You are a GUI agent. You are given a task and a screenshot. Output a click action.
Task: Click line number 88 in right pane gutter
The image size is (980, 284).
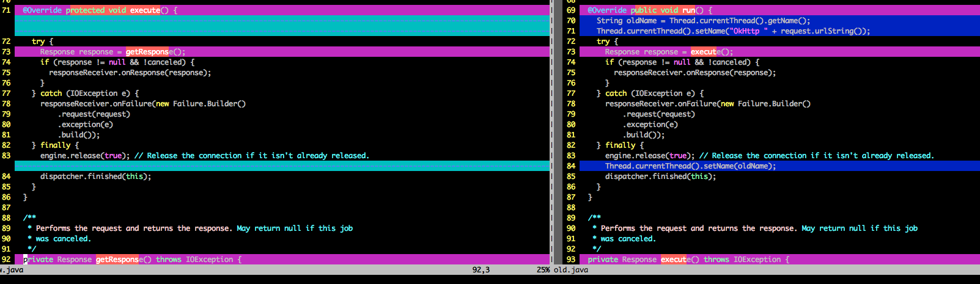(571, 208)
